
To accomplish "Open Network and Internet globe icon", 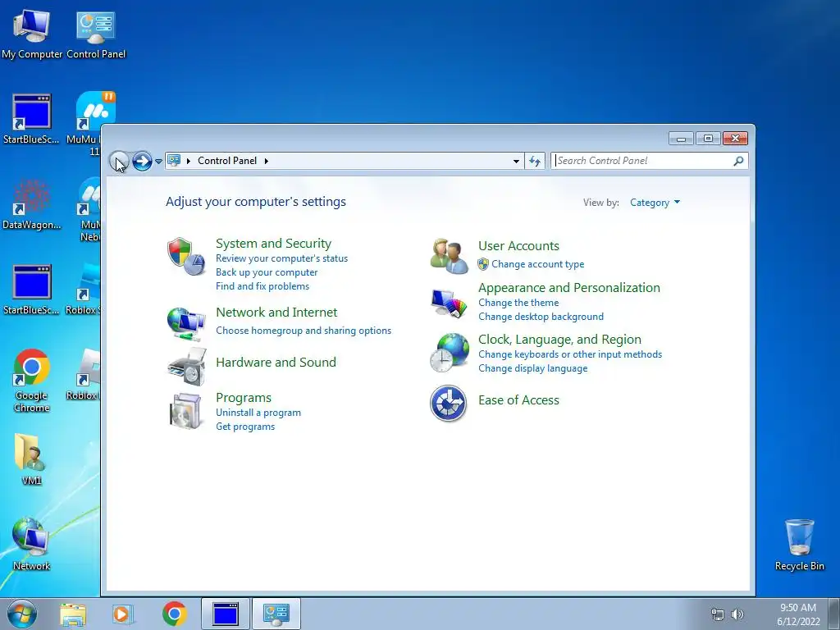I will click(x=186, y=323).
